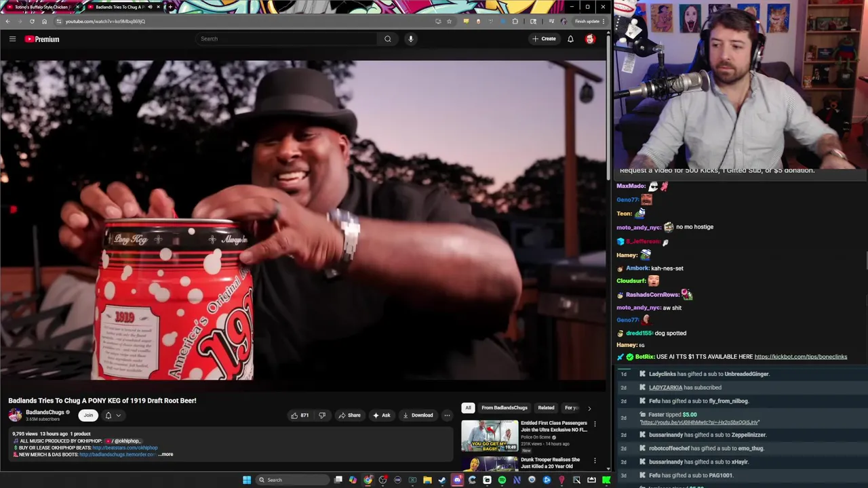This screenshot has width=868, height=488.
Task: Reload the browser page
Action: pyautogui.click(x=32, y=21)
